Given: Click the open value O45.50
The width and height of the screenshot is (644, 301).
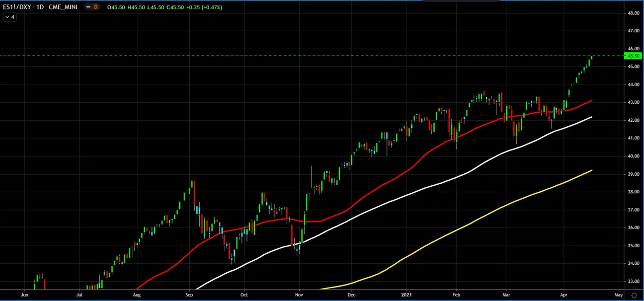Looking at the screenshot, I should 116,7.
